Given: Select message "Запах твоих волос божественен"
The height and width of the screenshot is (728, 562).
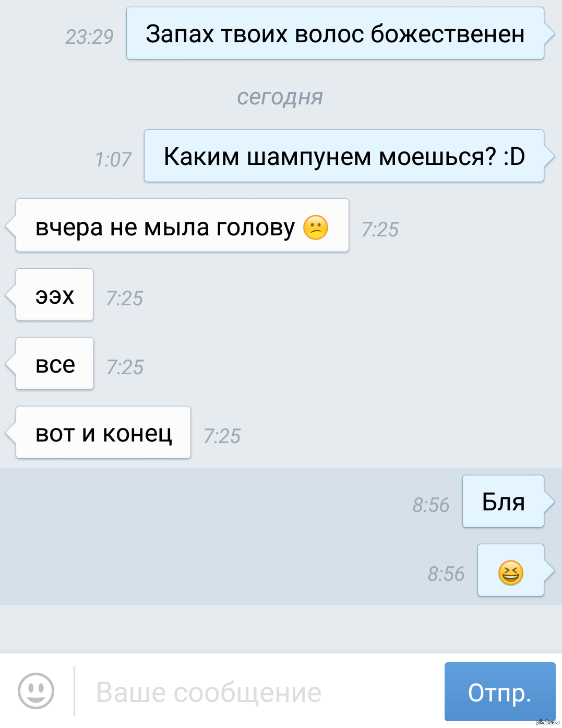Looking at the screenshot, I should coord(335,33).
